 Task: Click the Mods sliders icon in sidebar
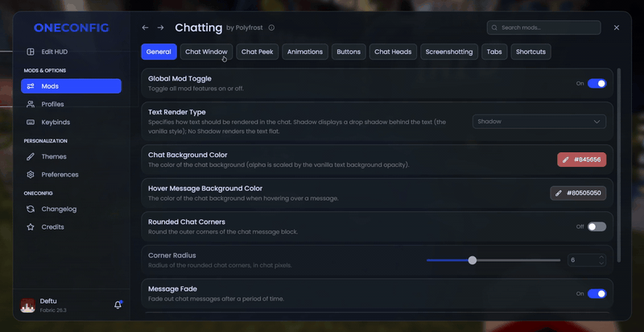tap(31, 86)
